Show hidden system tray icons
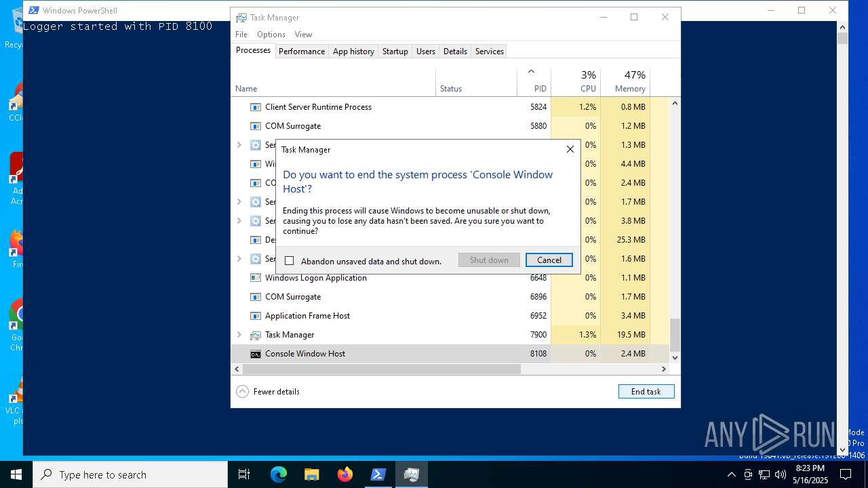 click(731, 474)
